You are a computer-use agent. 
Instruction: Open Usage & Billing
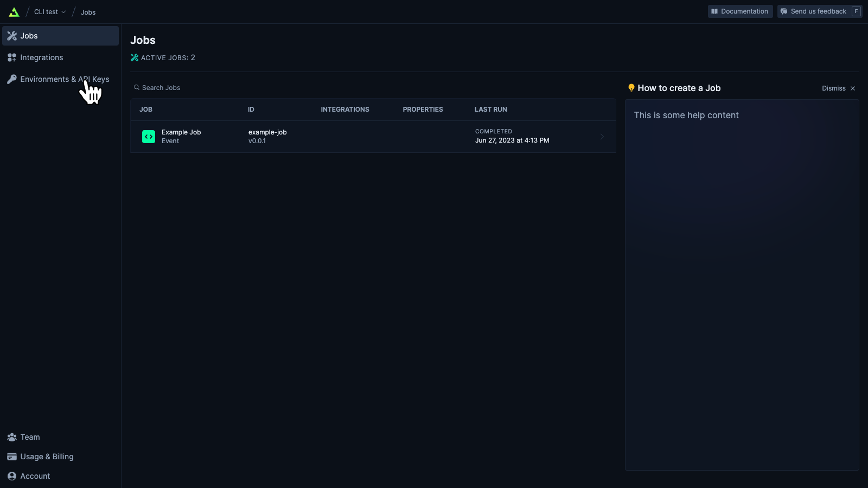[60, 457]
